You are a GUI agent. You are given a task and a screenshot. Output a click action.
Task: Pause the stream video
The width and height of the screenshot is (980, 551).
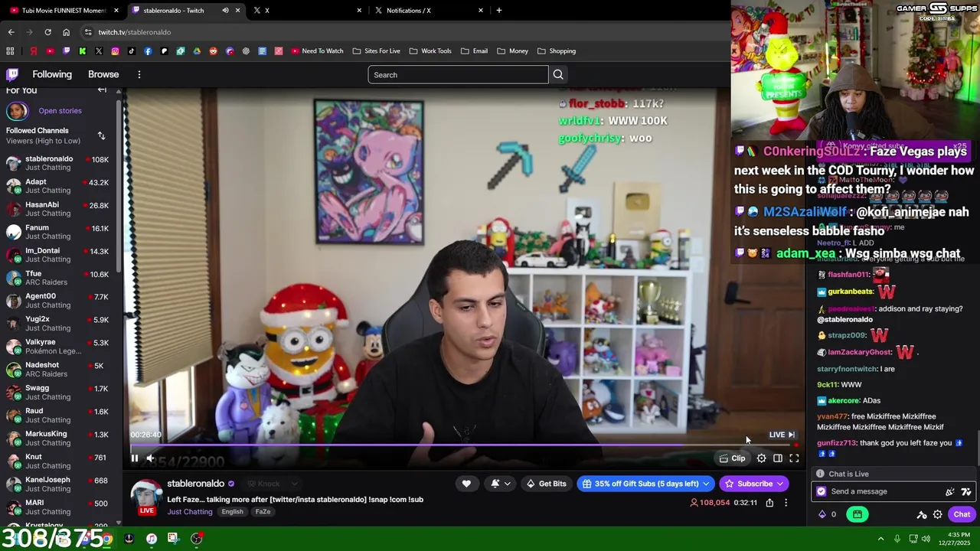[x=135, y=458]
